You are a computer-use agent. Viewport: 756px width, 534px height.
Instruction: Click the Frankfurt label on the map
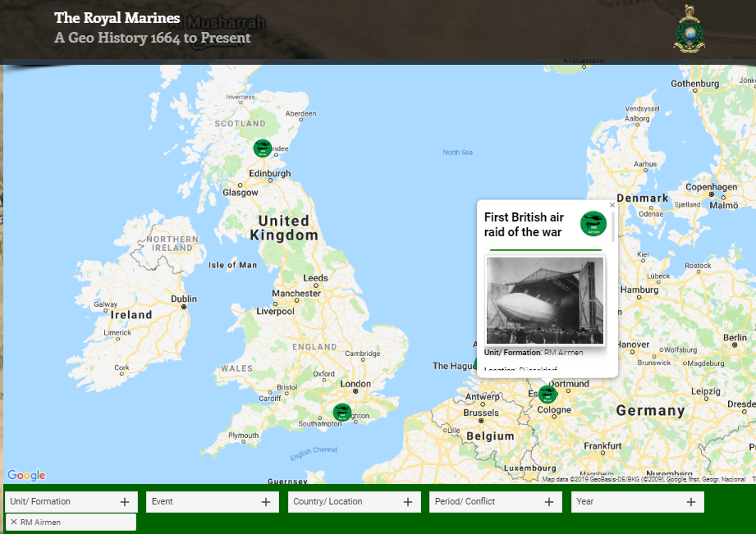click(603, 445)
